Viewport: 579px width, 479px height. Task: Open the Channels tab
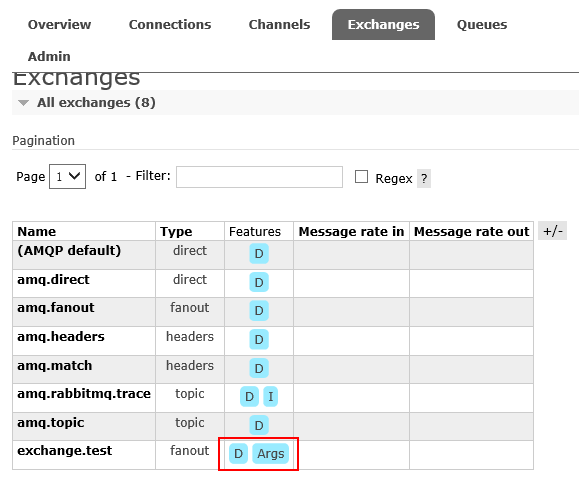coord(279,24)
